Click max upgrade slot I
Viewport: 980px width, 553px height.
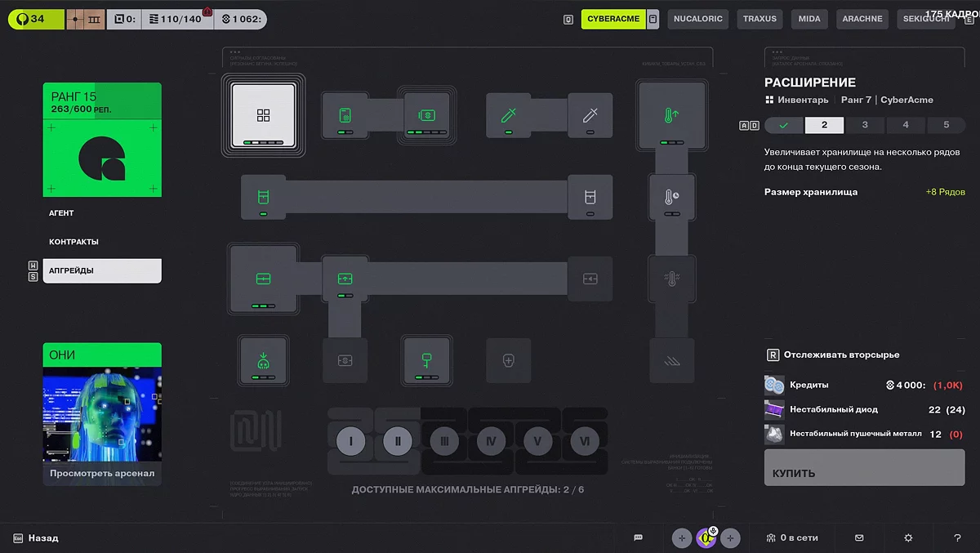[x=350, y=441]
